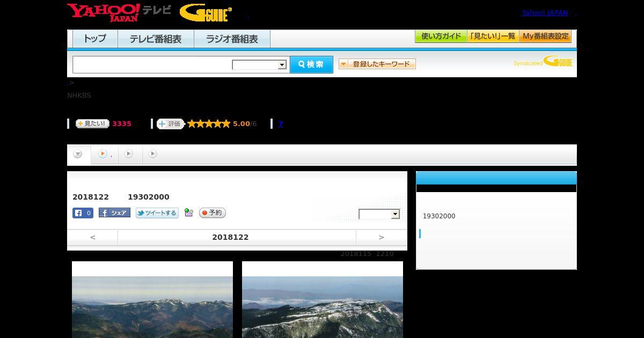View right snowy mountain thumbnail
The width and height of the screenshot is (644, 338).
(x=323, y=299)
